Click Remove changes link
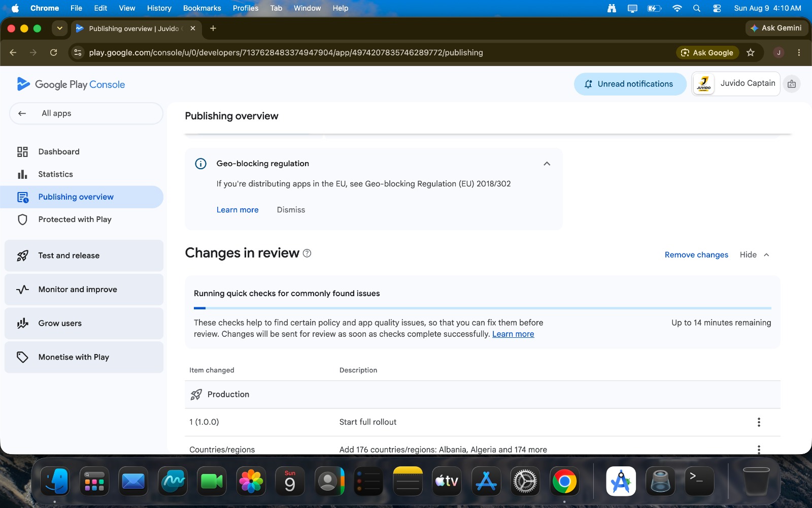Image resolution: width=812 pixels, height=508 pixels. pos(696,255)
